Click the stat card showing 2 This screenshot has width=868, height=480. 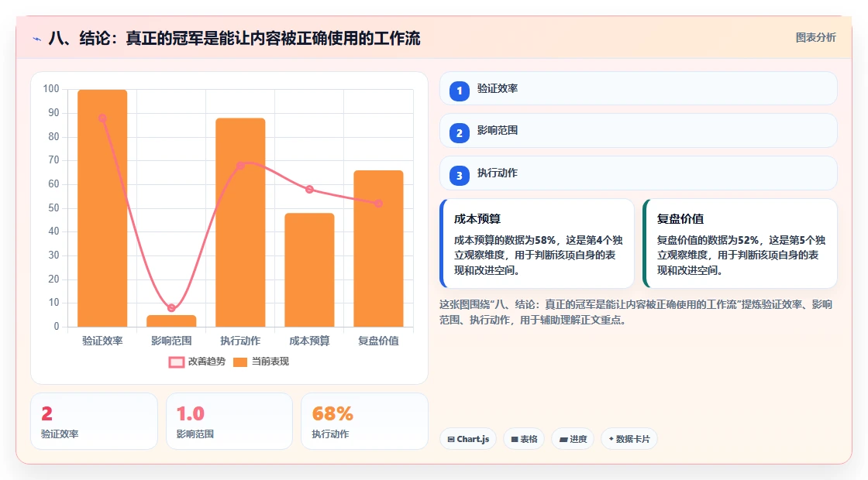click(94, 421)
